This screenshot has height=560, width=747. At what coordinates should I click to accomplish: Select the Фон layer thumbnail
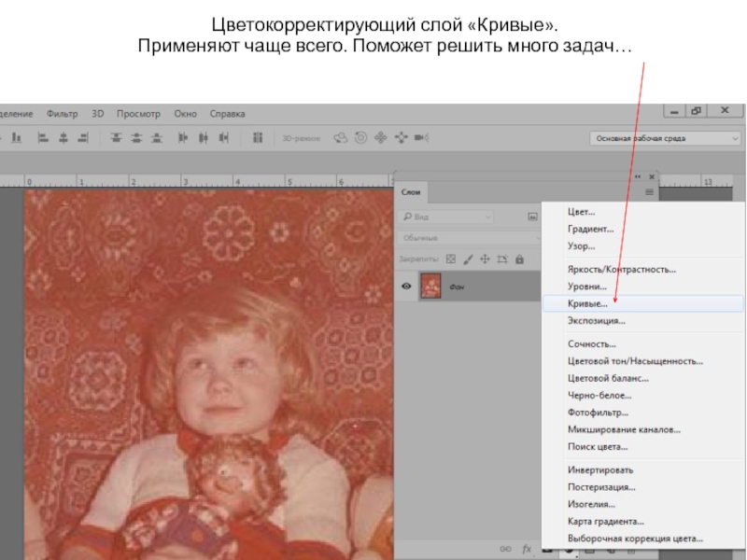[x=430, y=287]
